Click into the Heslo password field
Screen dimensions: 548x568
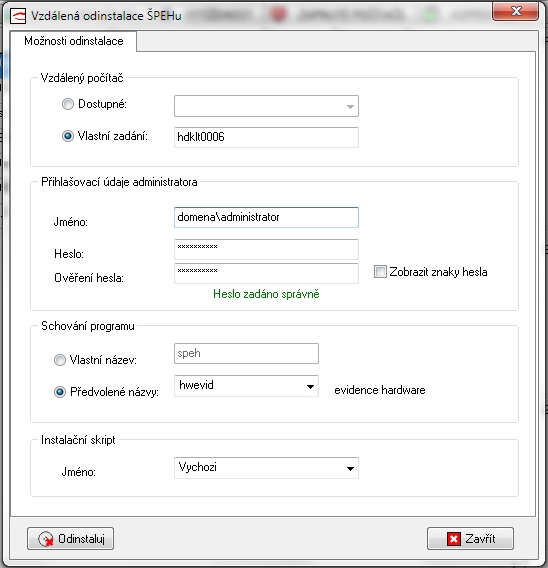coord(266,249)
